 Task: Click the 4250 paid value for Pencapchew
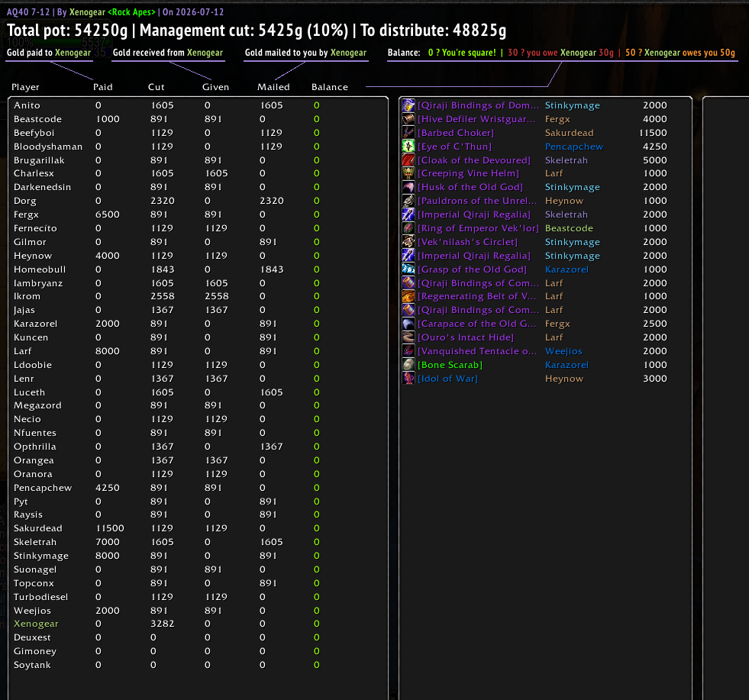tap(107, 488)
